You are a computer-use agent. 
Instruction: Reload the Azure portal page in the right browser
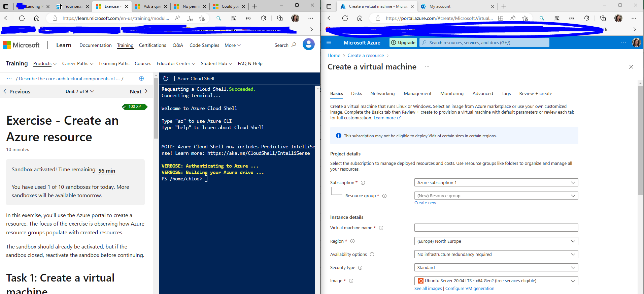345,18
